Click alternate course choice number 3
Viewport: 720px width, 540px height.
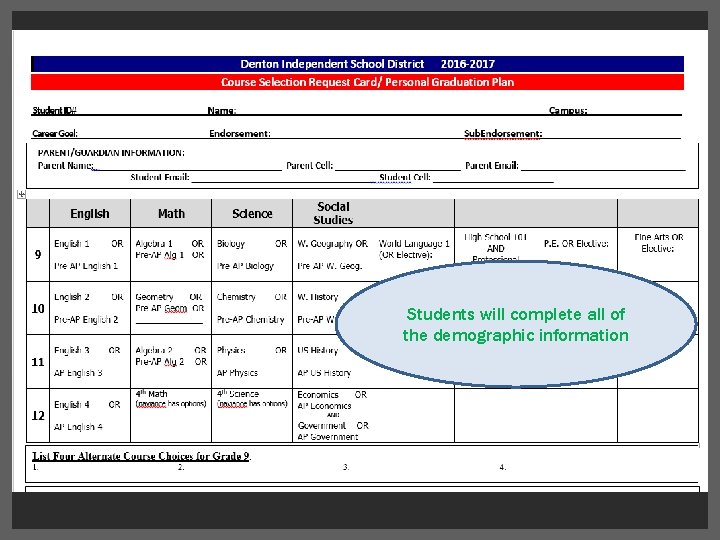[x=346, y=467]
